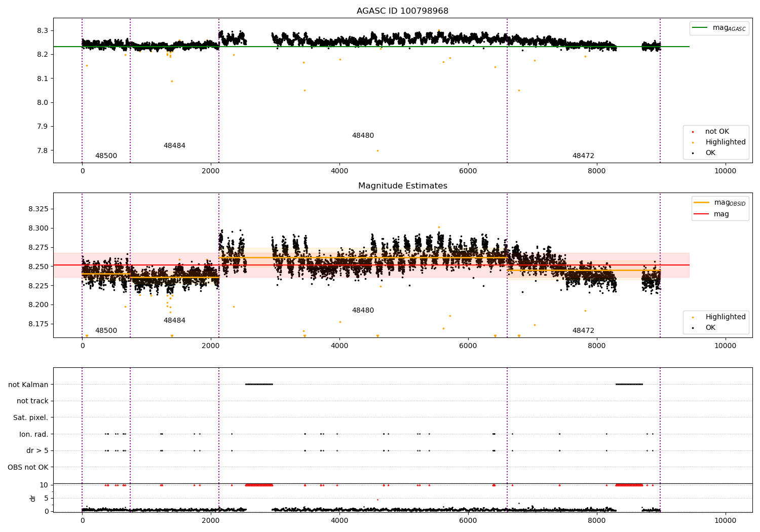Click the "48480" label in the Magnitude Estimates plot
The image size is (760, 532).
(x=363, y=311)
